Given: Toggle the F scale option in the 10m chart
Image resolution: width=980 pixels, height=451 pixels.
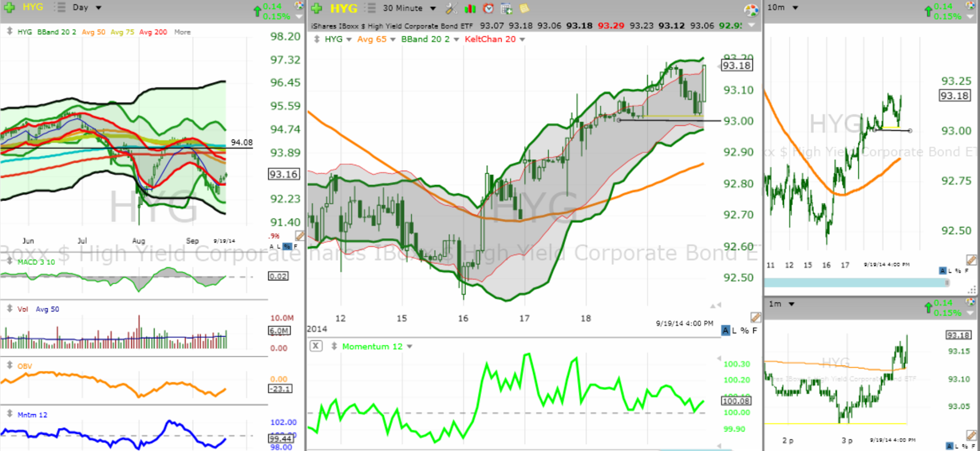Looking at the screenshot, I should (x=967, y=270).
